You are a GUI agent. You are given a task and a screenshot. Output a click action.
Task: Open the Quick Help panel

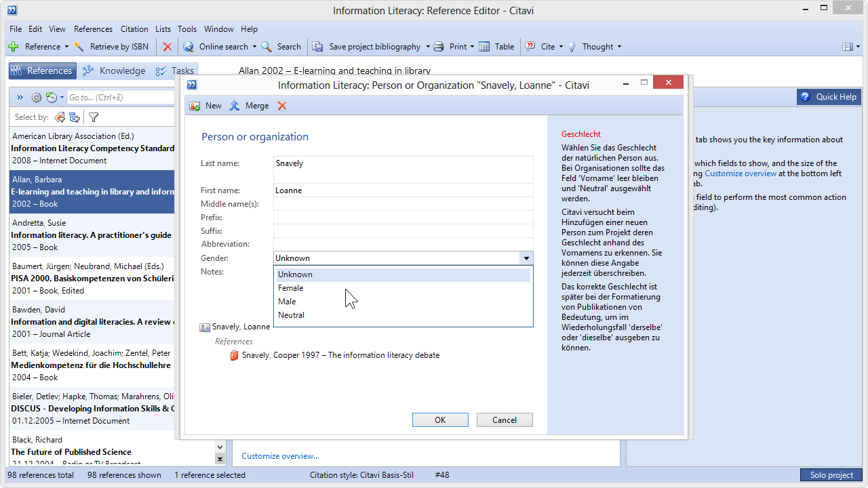pyautogui.click(x=829, y=97)
